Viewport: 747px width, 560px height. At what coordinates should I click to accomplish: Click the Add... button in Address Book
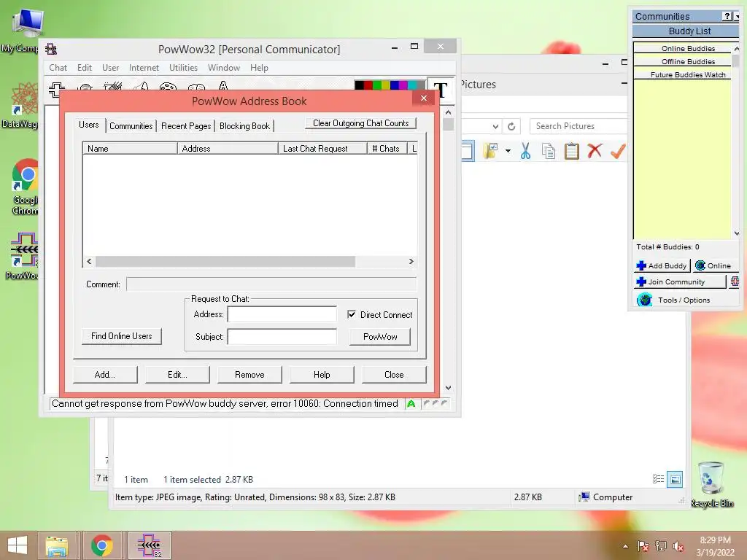point(105,375)
